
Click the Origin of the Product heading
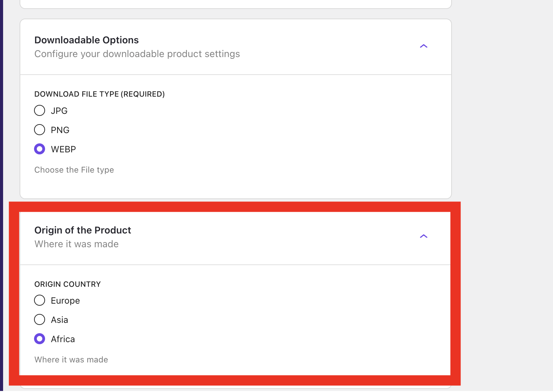(83, 230)
